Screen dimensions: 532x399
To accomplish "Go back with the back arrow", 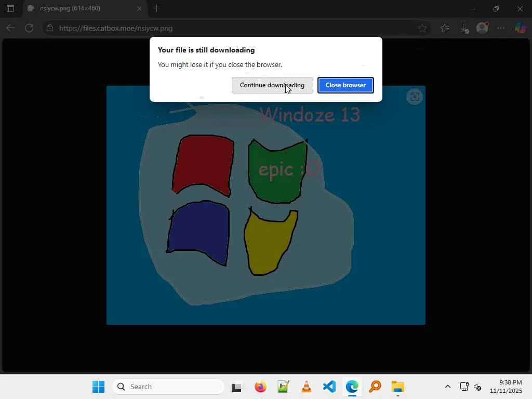I will [x=10, y=28].
